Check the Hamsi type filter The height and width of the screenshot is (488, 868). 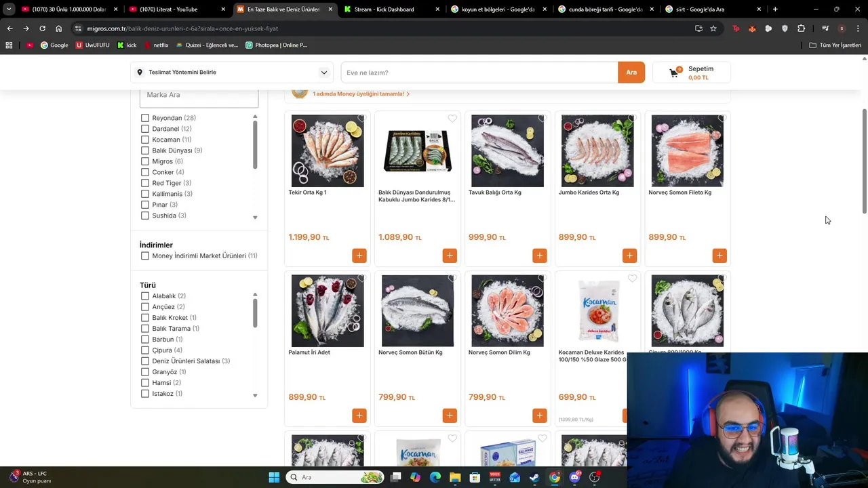coord(144,383)
